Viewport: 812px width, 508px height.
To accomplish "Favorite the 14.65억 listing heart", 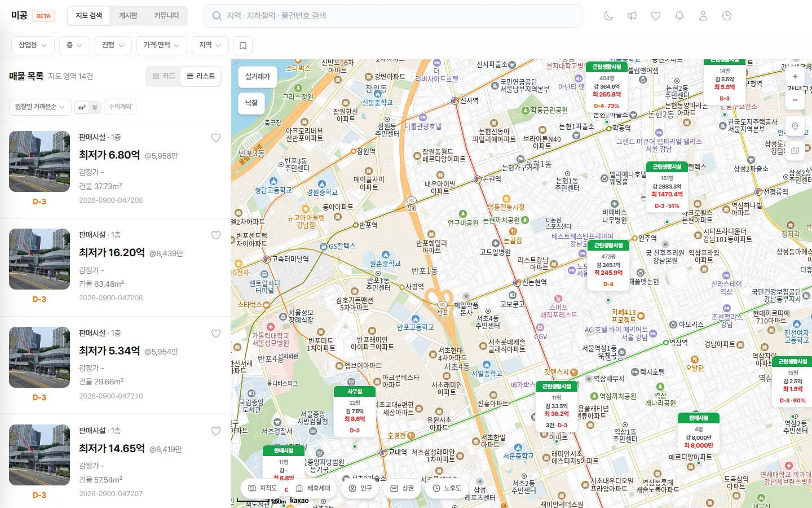I will coord(216,431).
